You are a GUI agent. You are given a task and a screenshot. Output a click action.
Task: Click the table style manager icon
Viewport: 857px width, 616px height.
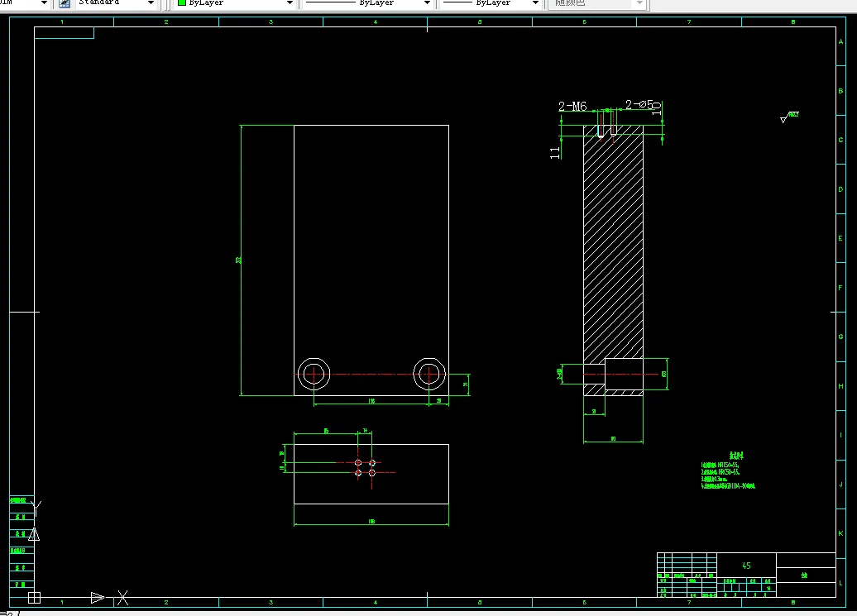pos(65,3)
